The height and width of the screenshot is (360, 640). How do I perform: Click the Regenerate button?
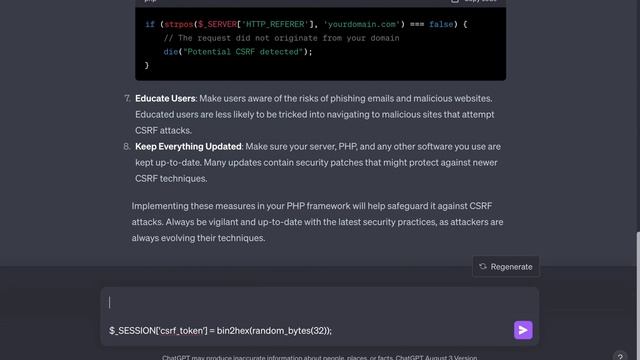click(506, 267)
